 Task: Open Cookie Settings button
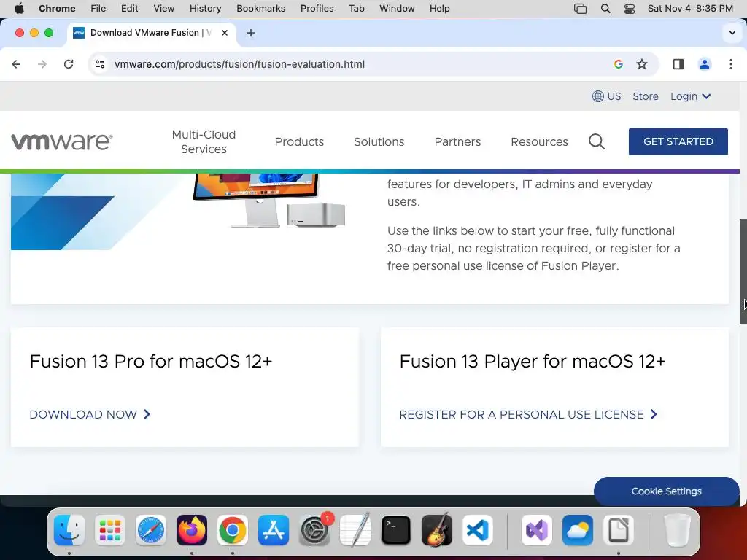[666, 491]
